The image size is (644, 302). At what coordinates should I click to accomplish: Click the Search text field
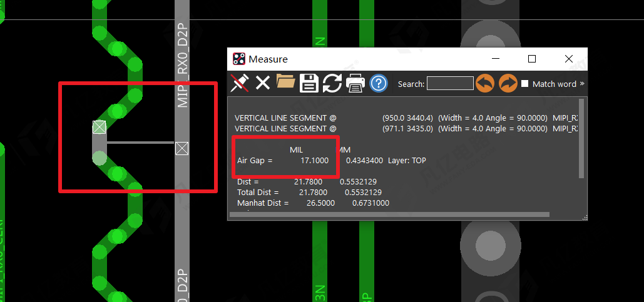pos(450,83)
